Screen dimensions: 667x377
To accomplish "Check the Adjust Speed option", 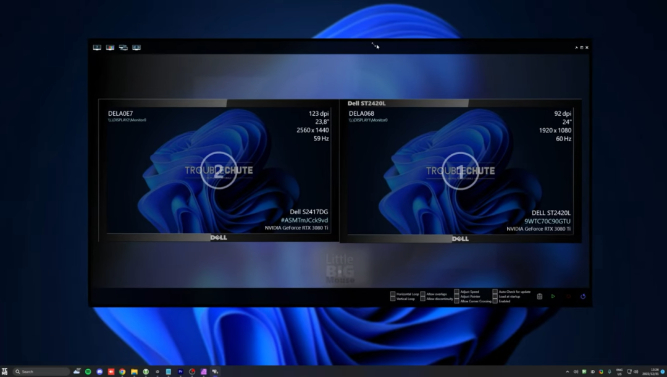I will tap(456, 292).
